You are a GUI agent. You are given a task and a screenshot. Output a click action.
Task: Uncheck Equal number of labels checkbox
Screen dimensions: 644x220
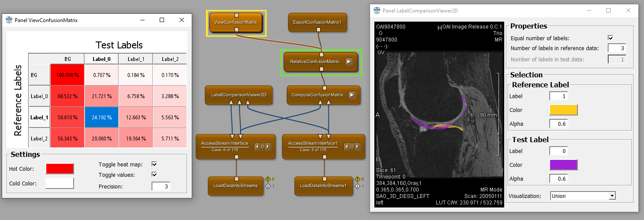click(610, 38)
